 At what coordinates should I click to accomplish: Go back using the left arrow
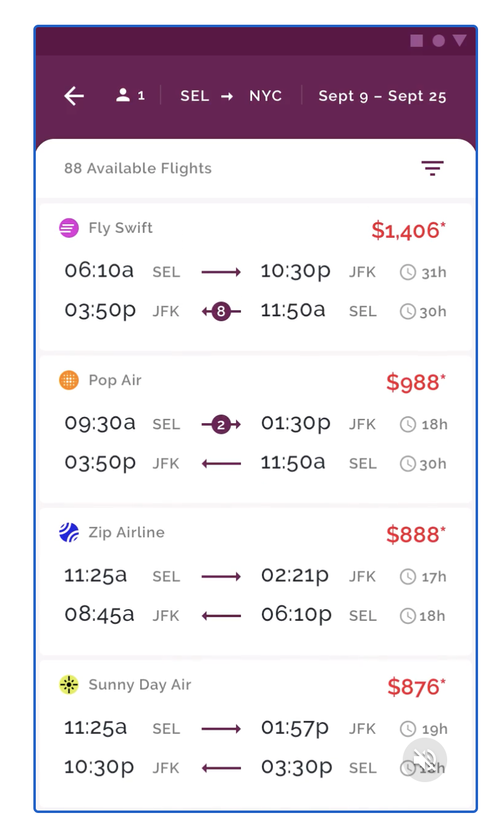click(x=74, y=96)
